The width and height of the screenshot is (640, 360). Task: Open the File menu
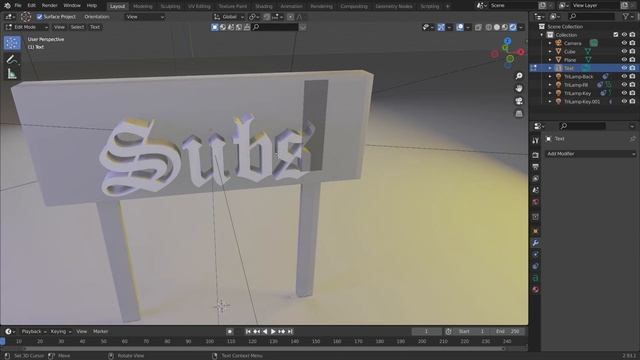pos(18,6)
